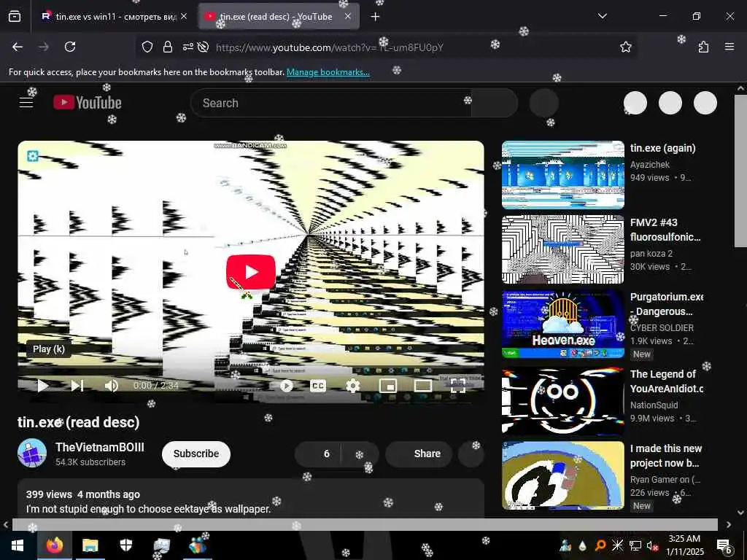The image size is (747, 560).
Task: Open the tracking protection shield icon
Action: (147, 47)
